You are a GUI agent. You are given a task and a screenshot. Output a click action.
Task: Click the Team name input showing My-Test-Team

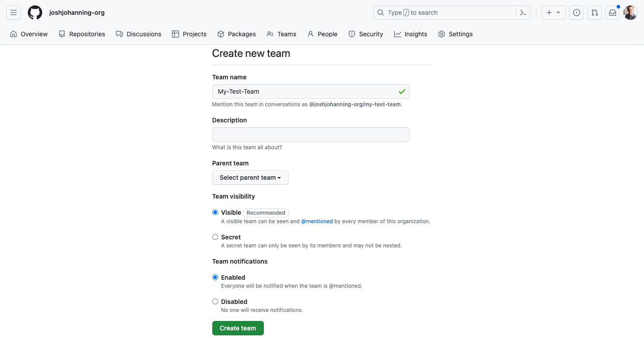(x=311, y=91)
